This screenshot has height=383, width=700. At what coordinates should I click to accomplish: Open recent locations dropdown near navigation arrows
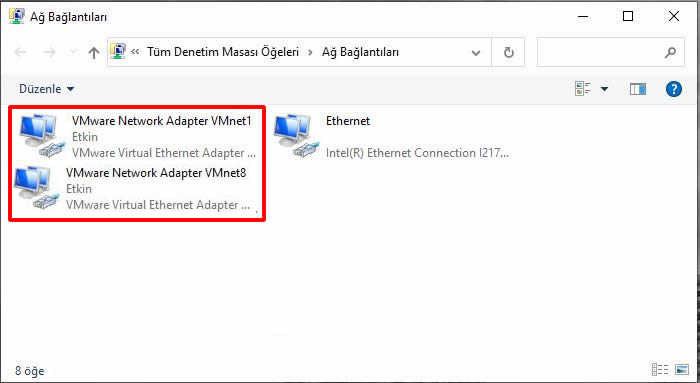[74, 53]
